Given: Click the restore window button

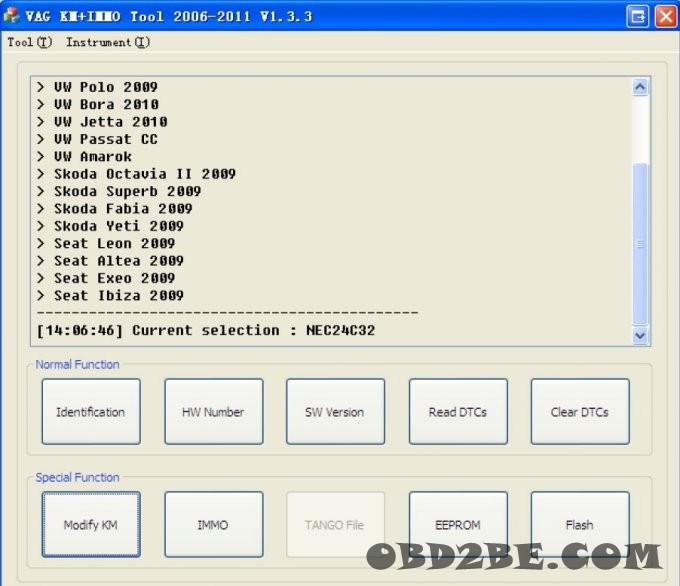Looking at the screenshot, I should (638, 16).
